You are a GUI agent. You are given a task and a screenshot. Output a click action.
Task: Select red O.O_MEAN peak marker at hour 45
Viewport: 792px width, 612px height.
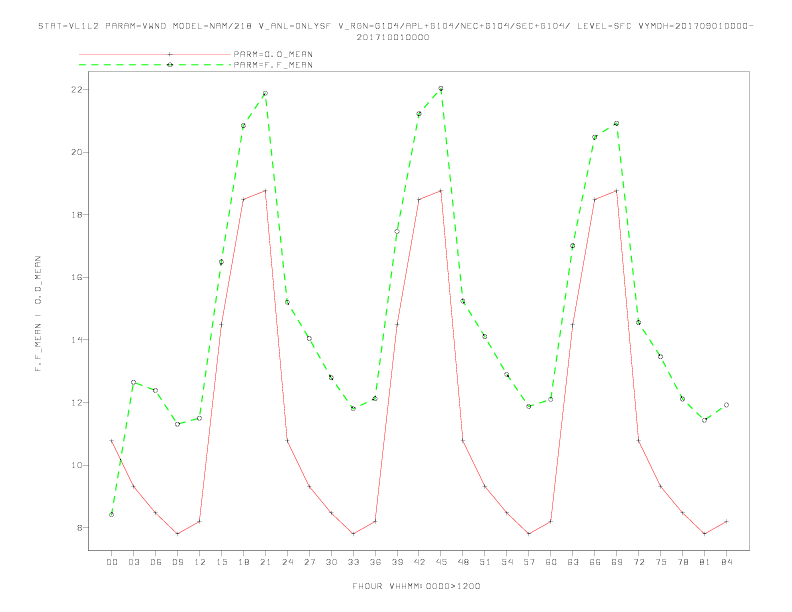441,190
